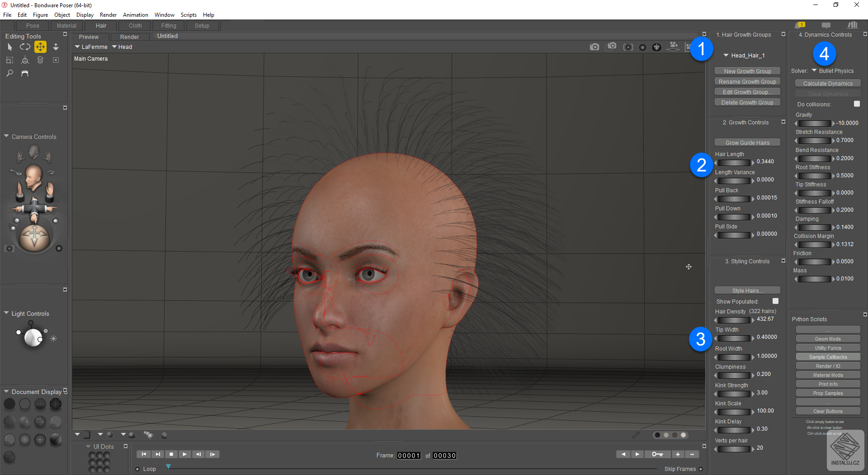Viewport: 868px width, 475px height.
Task: Click the camera render icon in viewport toolbar
Action: pyautogui.click(x=594, y=47)
